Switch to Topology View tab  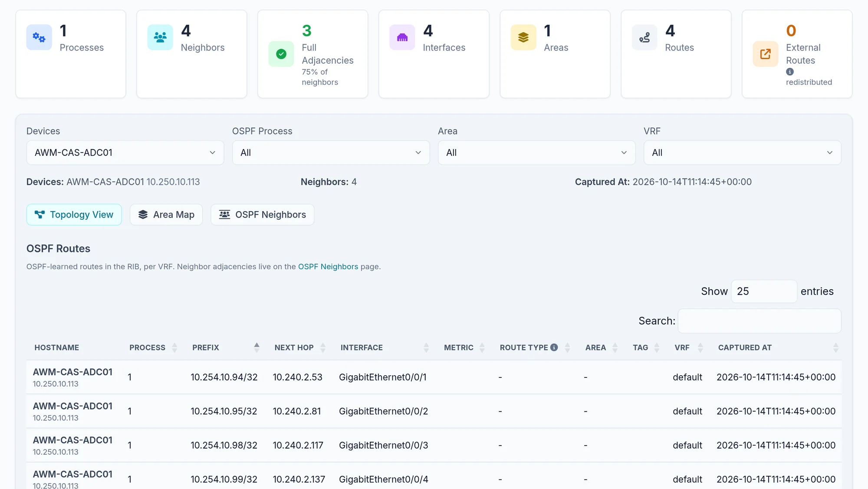[74, 215]
